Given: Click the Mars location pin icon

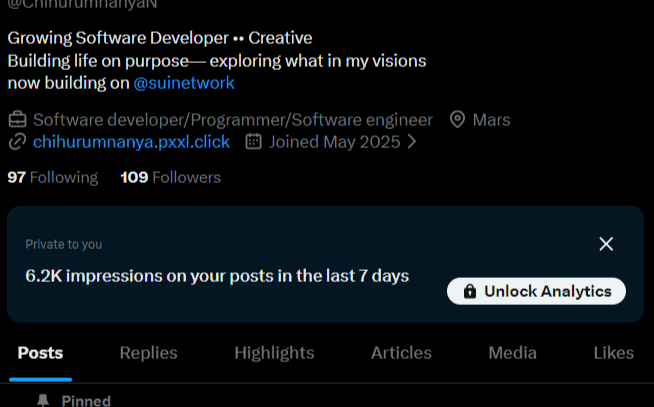Looking at the screenshot, I should (458, 120).
